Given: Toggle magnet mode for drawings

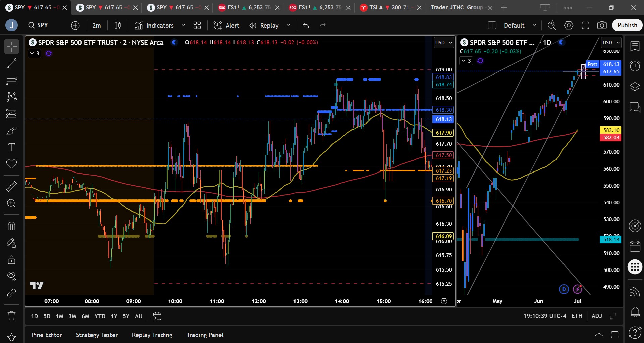Looking at the screenshot, I should tap(11, 226).
